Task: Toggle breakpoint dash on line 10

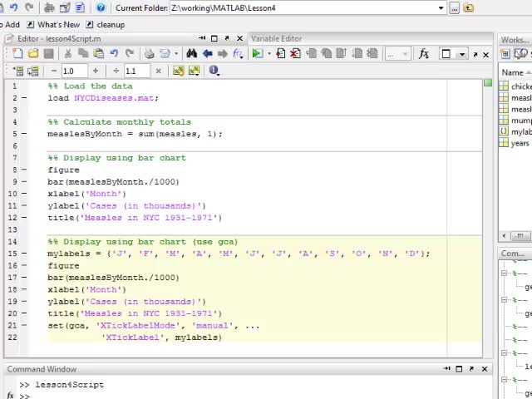Action: 24,194
